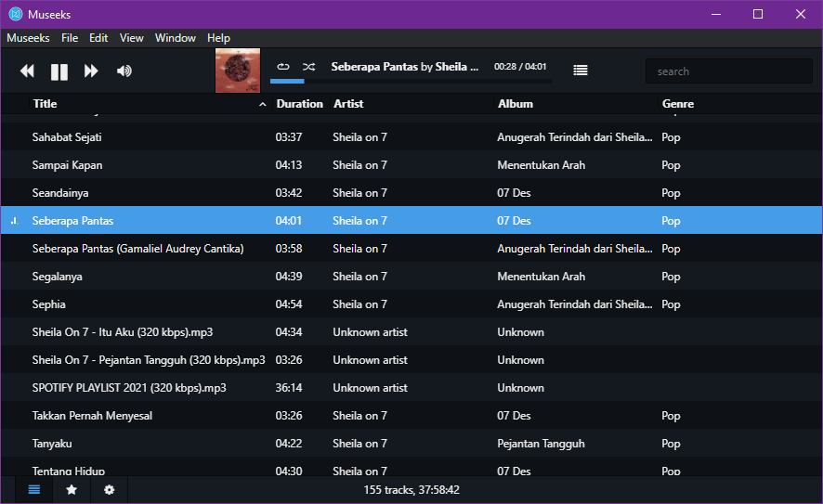Toggle shuffle mode icon
Viewport: 823px width, 504px height.
tap(309, 67)
